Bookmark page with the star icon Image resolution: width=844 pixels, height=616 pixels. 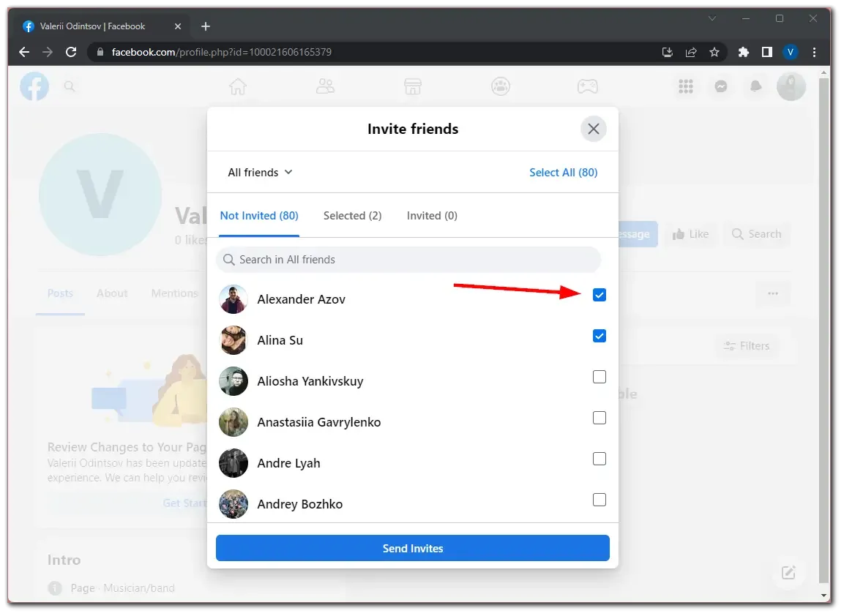point(714,52)
